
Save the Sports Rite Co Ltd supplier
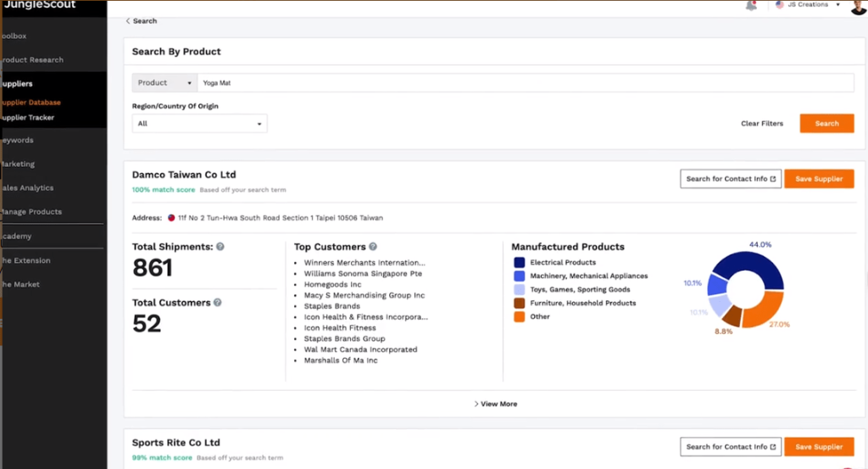click(x=819, y=447)
